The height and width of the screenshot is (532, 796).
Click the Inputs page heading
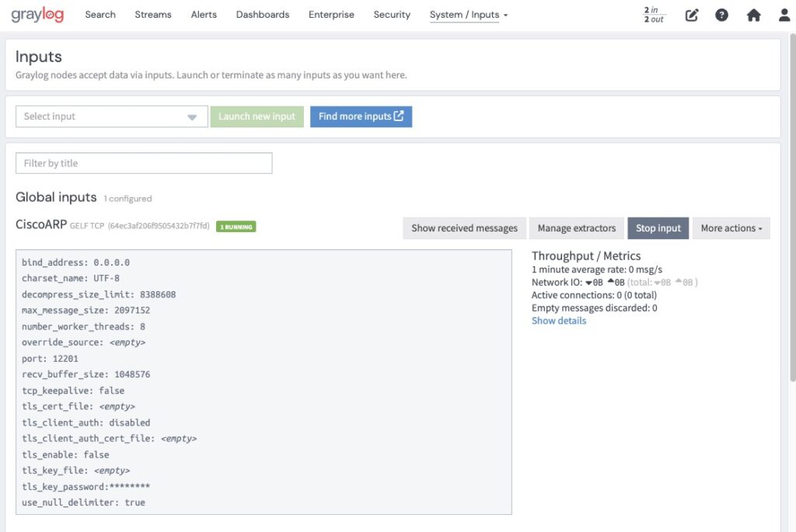(x=39, y=56)
